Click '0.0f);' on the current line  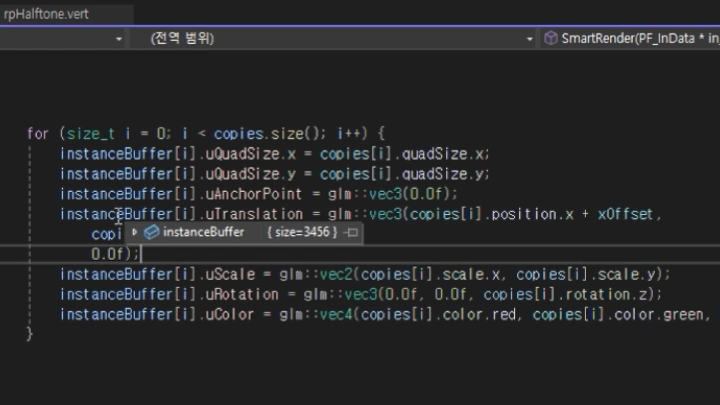point(115,254)
